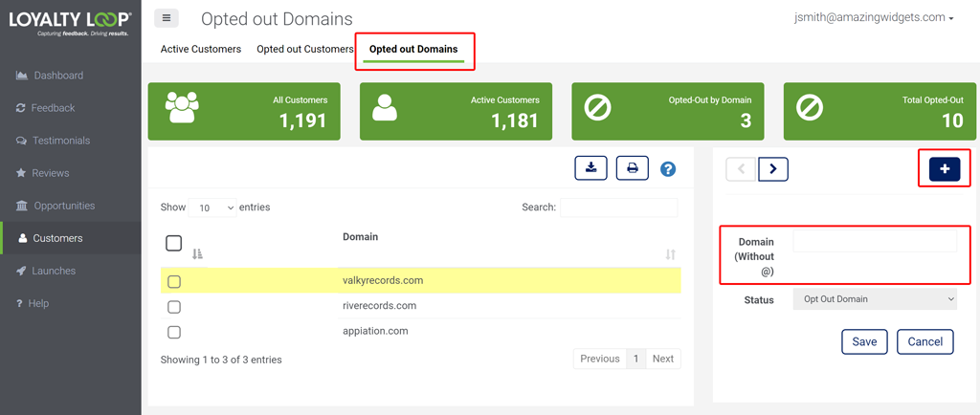Select page 1 in pagination
Image resolution: width=980 pixels, height=415 pixels.
pyautogui.click(x=635, y=359)
